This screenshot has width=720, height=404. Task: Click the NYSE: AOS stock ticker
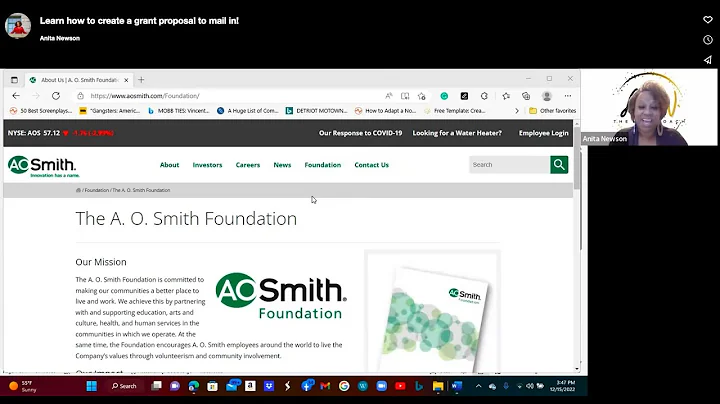point(61,133)
